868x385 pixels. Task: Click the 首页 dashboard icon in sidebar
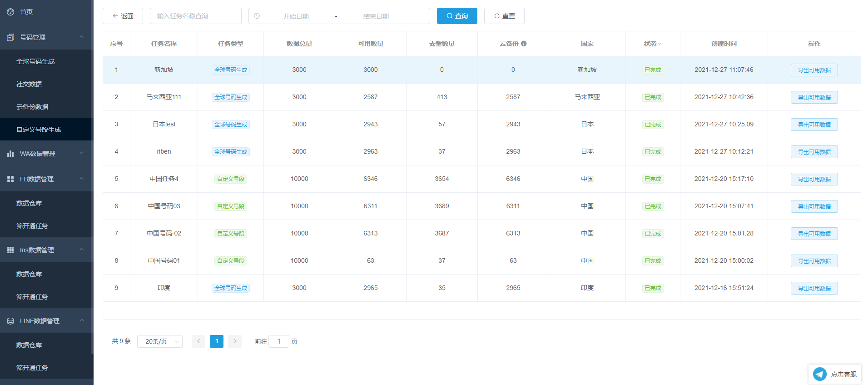click(x=10, y=12)
